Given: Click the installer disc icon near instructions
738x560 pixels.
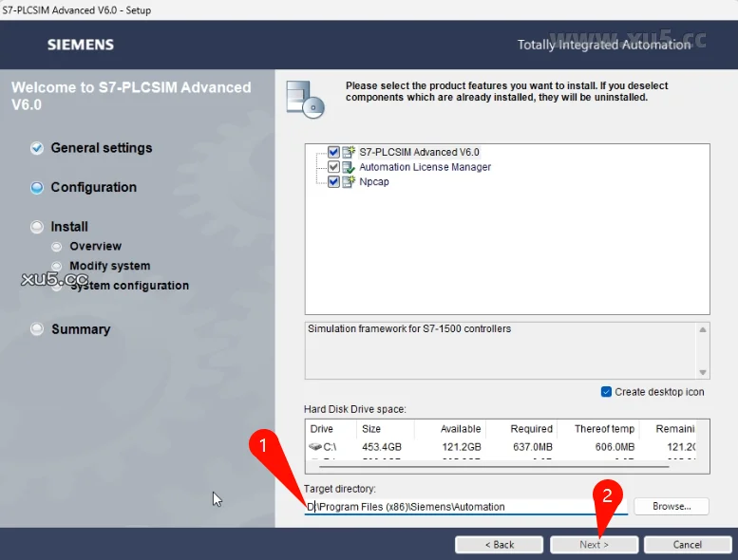Looking at the screenshot, I should (305, 97).
